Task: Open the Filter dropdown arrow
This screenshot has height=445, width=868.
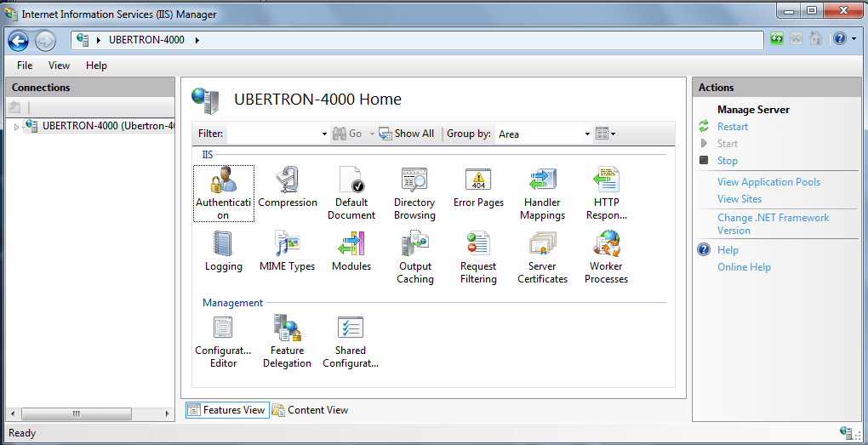Action: pos(324,134)
